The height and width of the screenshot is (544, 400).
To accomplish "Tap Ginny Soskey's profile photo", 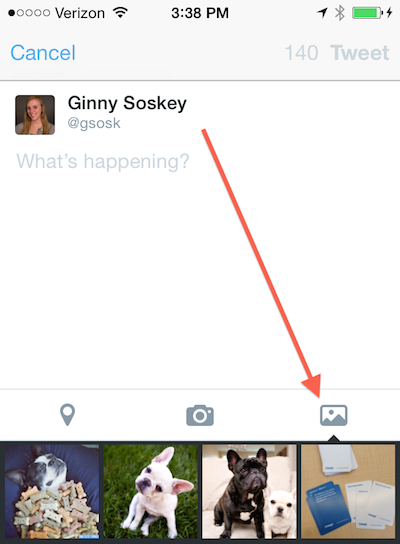I will (x=35, y=115).
